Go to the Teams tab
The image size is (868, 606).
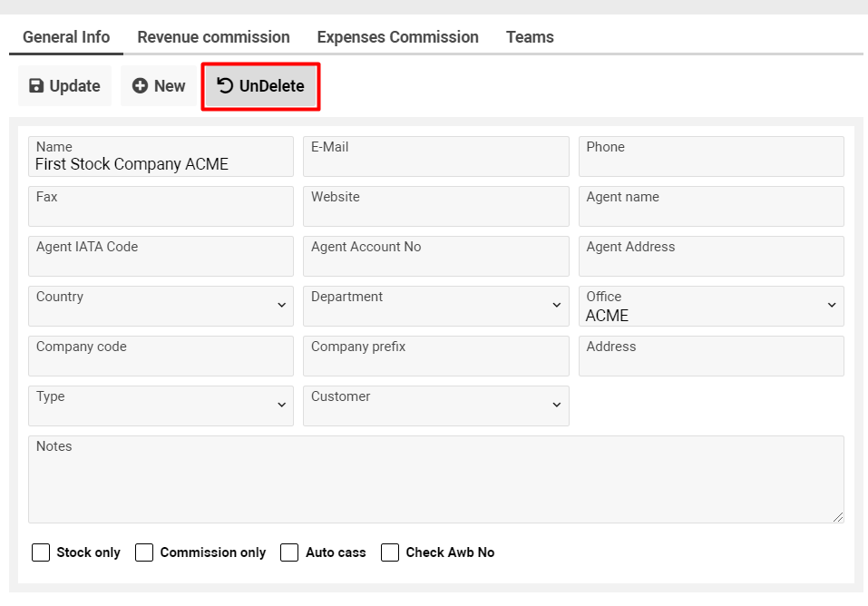point(530,37)
